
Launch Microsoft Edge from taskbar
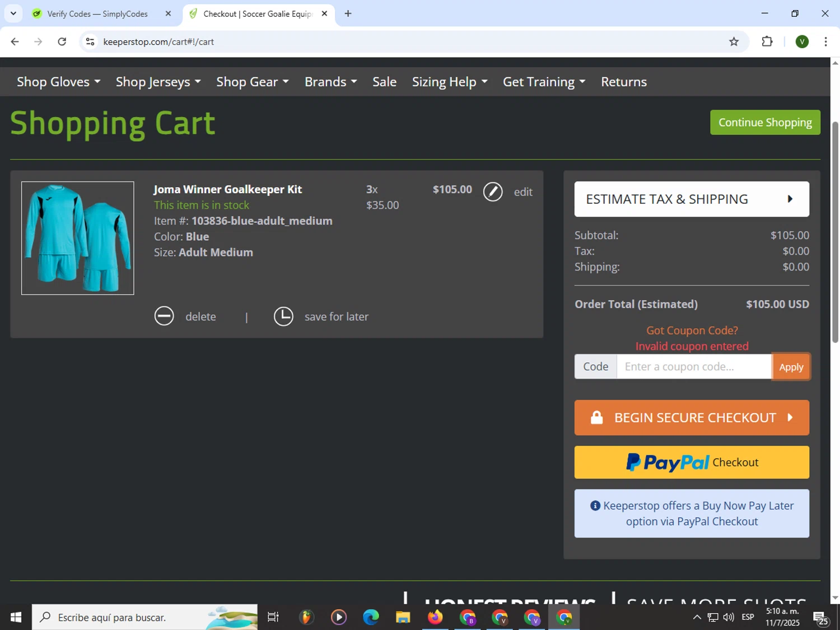tap(371, 617)
